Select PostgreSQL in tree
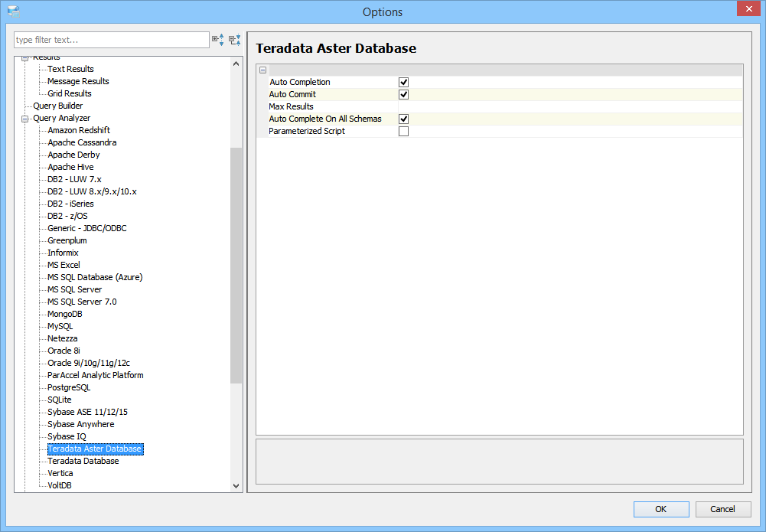The width and height of the screenshot is (766, 532). pyautogui.click(x=69, y=387)
